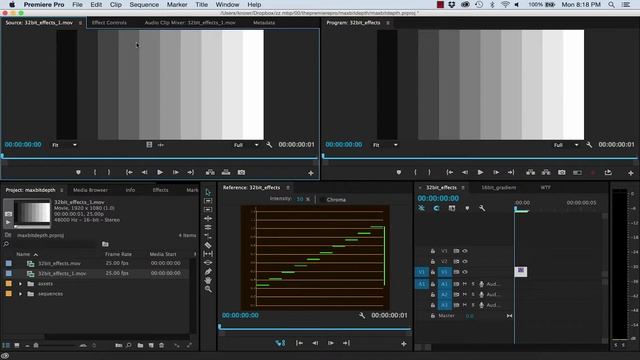
Task: Click Overwrite button in the Source monitor
Action: pyautogui.click(x=226, y=172)
